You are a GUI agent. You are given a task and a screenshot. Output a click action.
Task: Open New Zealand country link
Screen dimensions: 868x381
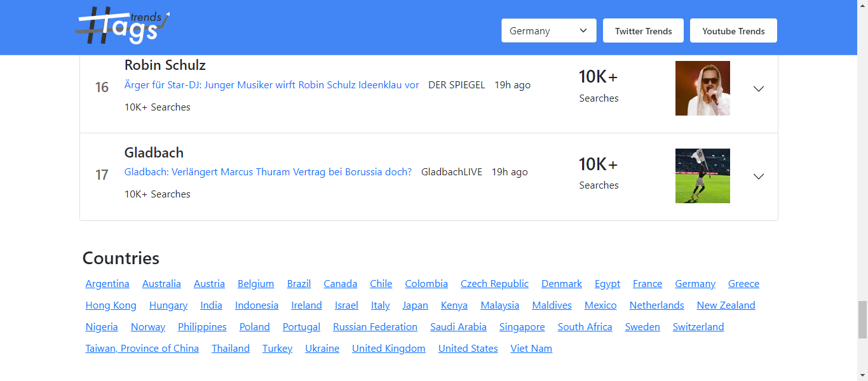tap(726, 305)
